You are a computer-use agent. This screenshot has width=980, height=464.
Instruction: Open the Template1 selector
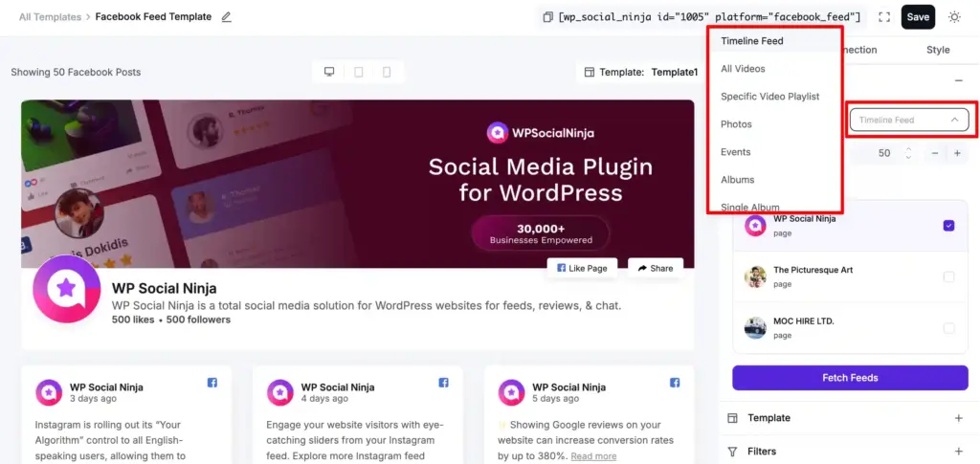tap(640, 72)
